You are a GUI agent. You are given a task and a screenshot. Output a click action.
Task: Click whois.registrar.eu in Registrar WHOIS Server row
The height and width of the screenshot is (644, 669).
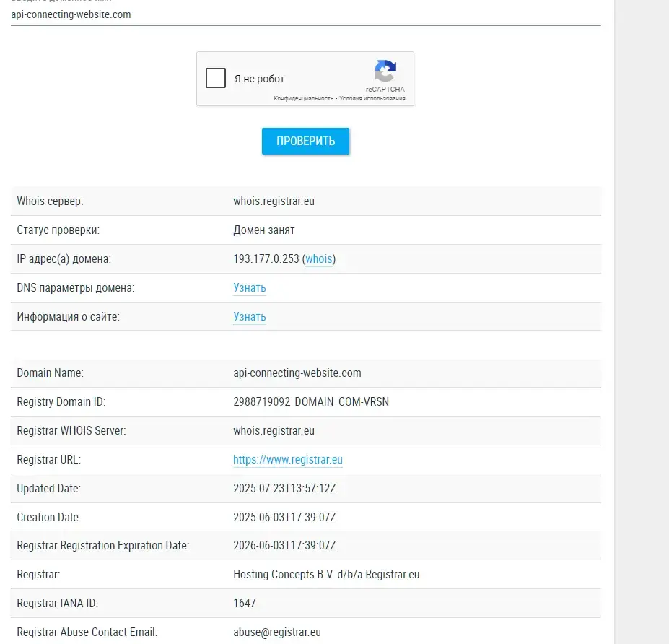tap(274, 430)
